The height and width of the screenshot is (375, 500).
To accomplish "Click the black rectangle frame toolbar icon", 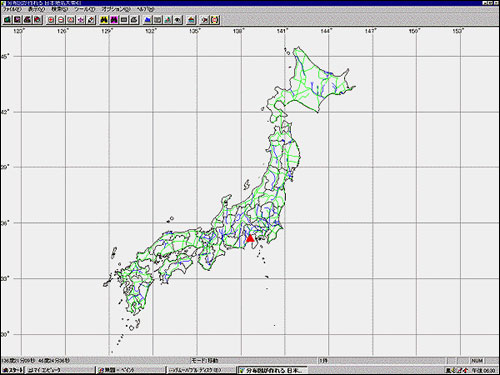I will [124, 20].
